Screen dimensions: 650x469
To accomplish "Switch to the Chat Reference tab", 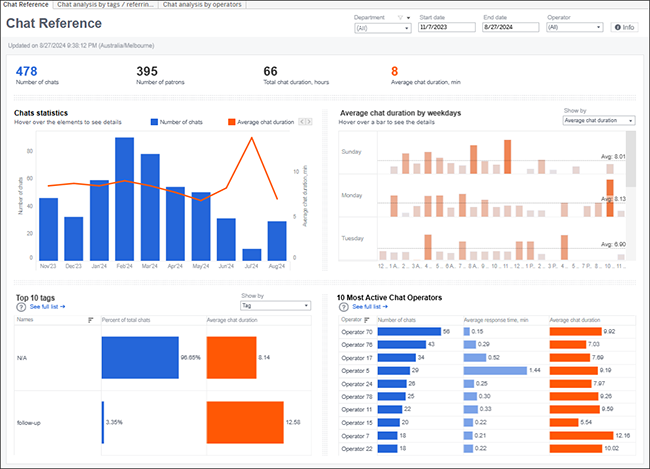I will 26,5.
